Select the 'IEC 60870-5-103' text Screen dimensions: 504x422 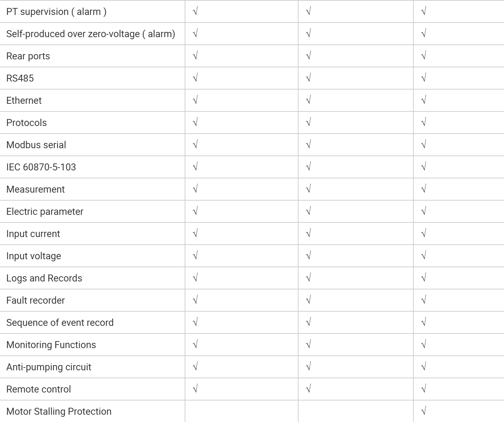pos(41,167)
